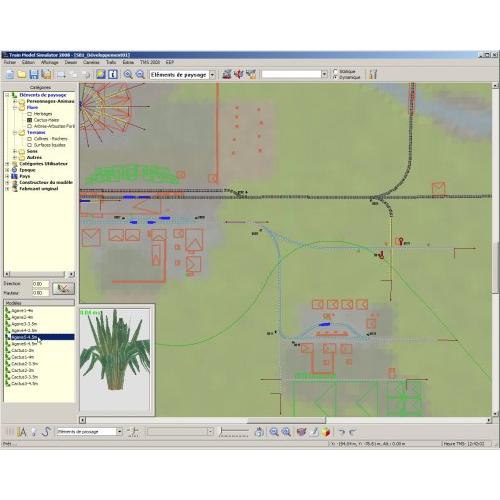Select Epoque in the categories tree
The width and height of the screenshot is (500, 500).
(x=27, y=170)
